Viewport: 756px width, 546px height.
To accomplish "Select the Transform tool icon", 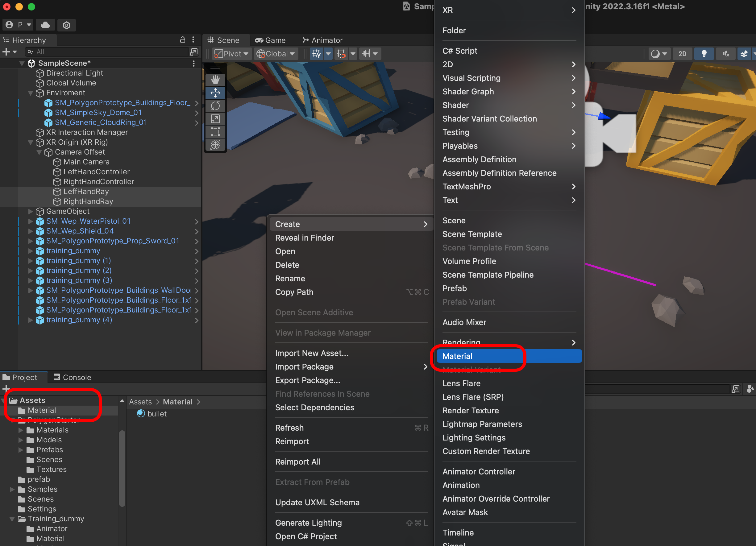I will pyautogui.click(x=215, y=145).
